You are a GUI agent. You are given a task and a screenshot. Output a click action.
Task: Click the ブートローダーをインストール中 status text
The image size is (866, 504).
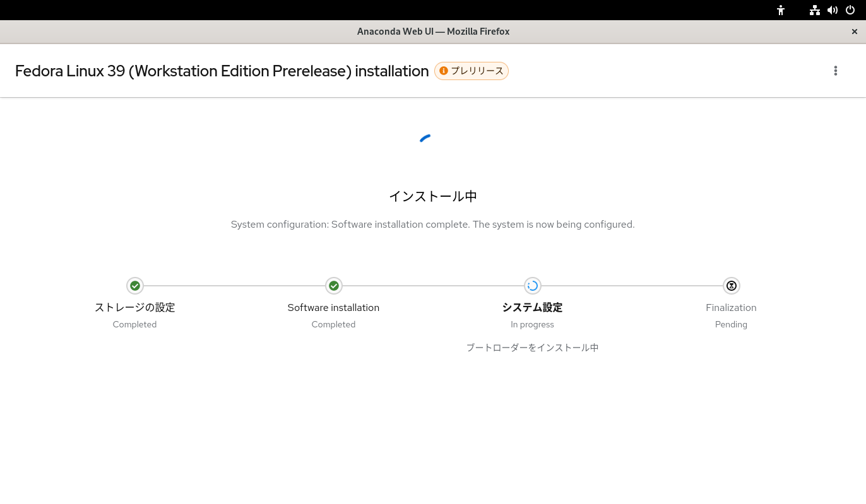(532, 348)
